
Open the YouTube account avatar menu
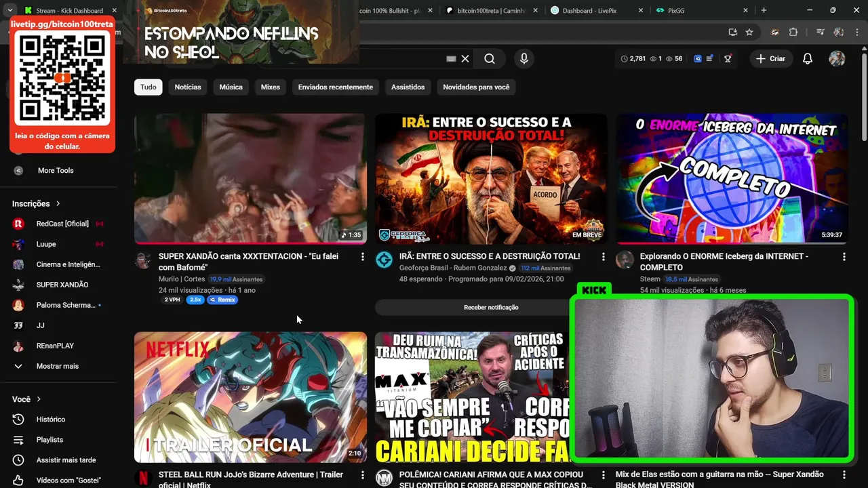coord(837,59)
